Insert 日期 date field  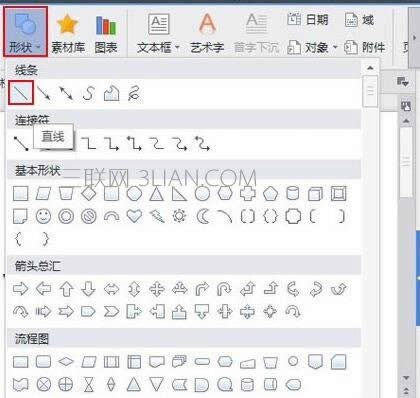pyautogui.click(x=308, y=20)
